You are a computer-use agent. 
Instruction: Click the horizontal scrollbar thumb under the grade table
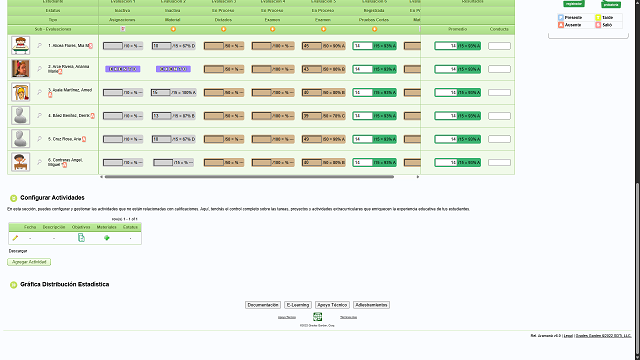click(x=249, y=177)
